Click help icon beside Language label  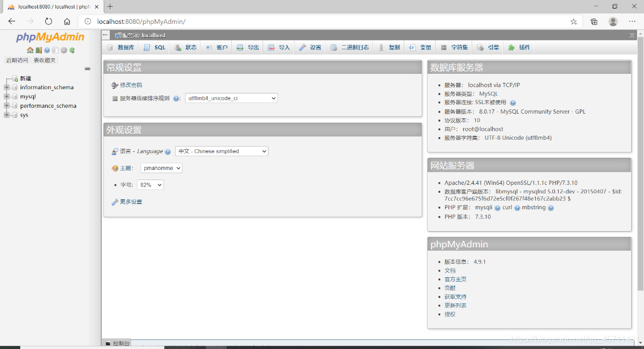(x=168, y=151)
